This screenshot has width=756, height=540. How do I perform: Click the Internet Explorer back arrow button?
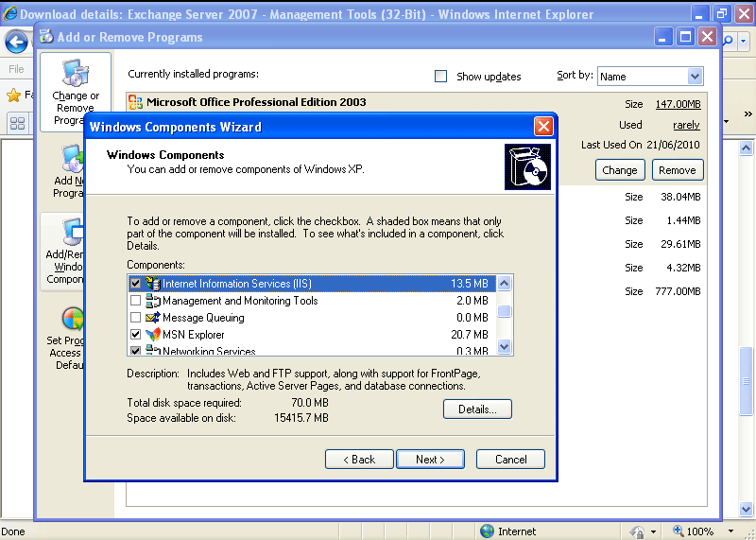coord(16,42)
